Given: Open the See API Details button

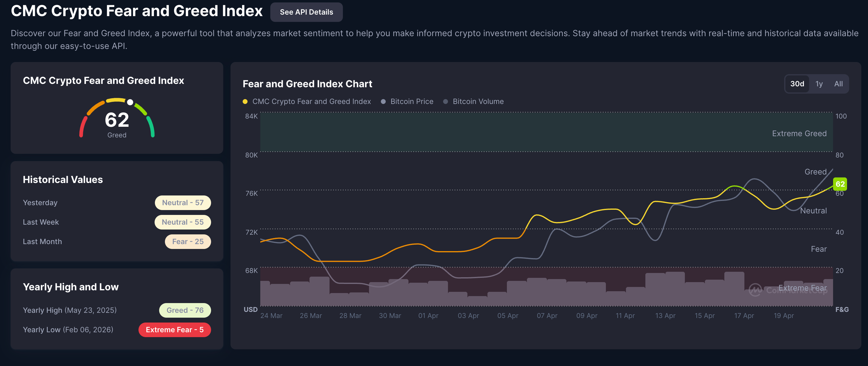Looking at the screenshot, I should pos(306,12).
